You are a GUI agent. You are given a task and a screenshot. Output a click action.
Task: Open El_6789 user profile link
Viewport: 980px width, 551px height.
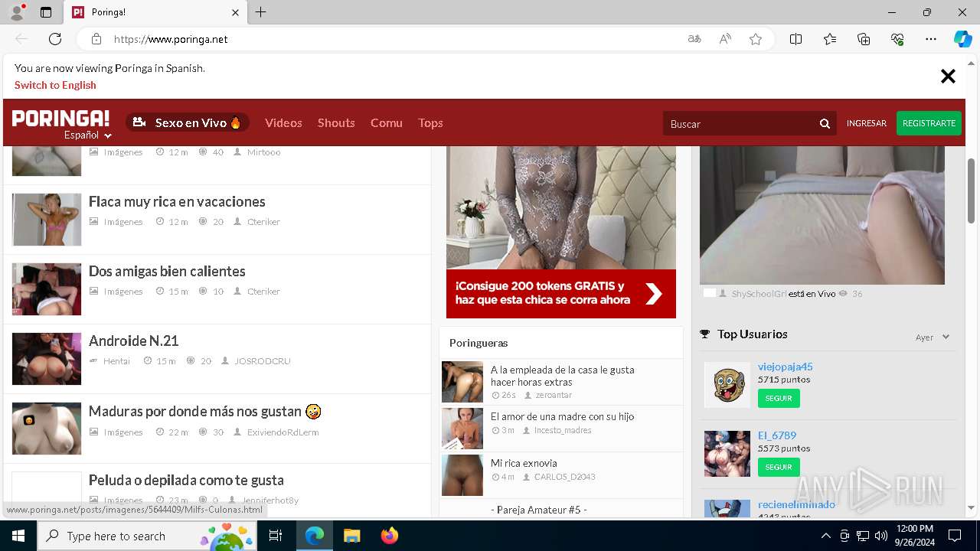coord(777,435)
